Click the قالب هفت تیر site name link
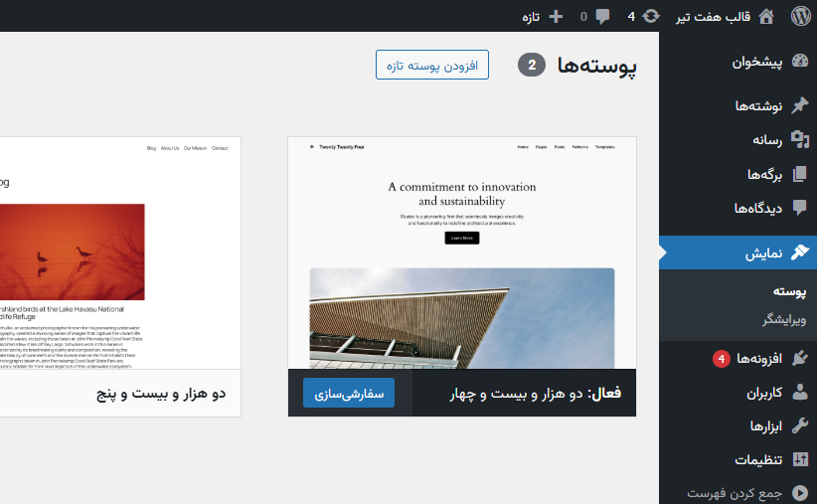The width and height of the screenshot is (817, 504). (714, 17)
